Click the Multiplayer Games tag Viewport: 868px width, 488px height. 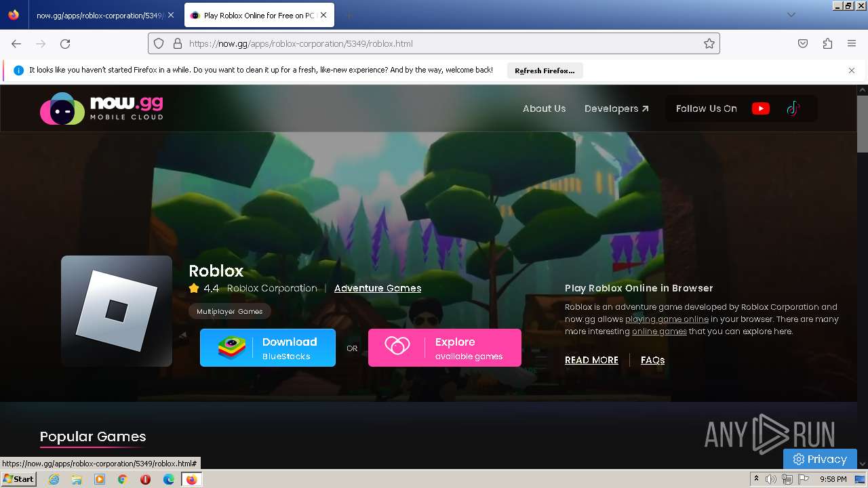coord(230,311)
